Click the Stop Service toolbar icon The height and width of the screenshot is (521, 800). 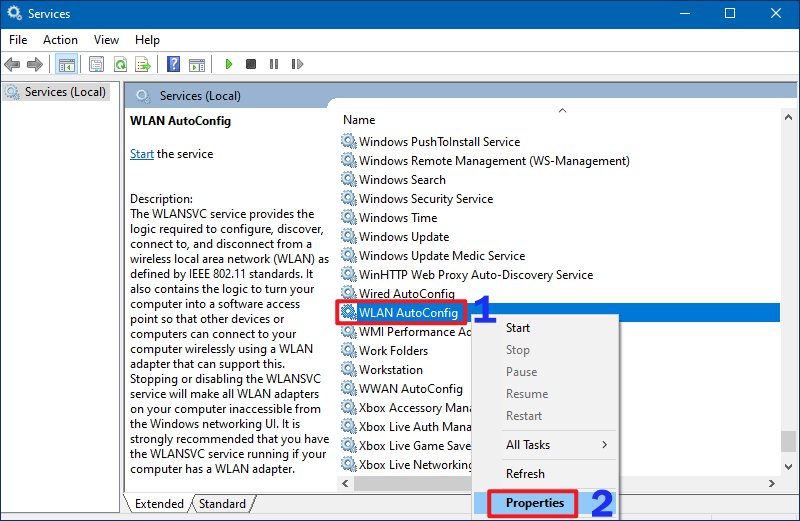[x=251, y=64]
